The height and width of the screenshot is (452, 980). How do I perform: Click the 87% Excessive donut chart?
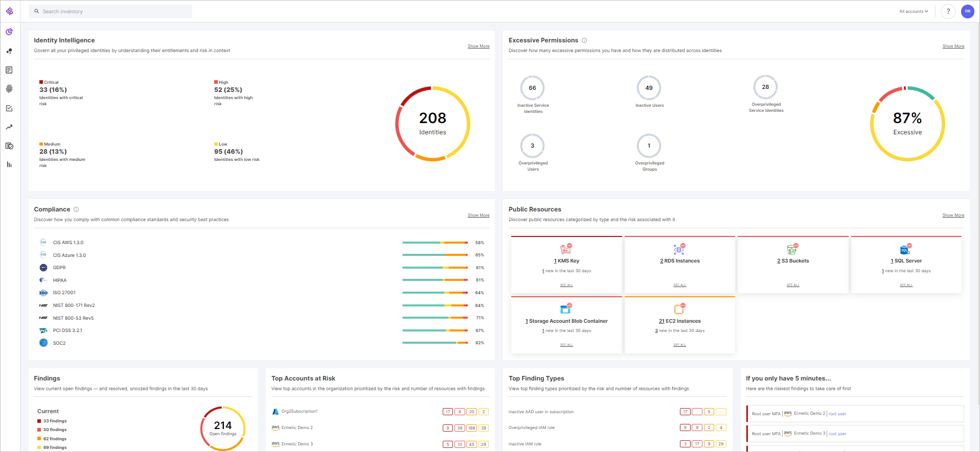coord(907,124)
